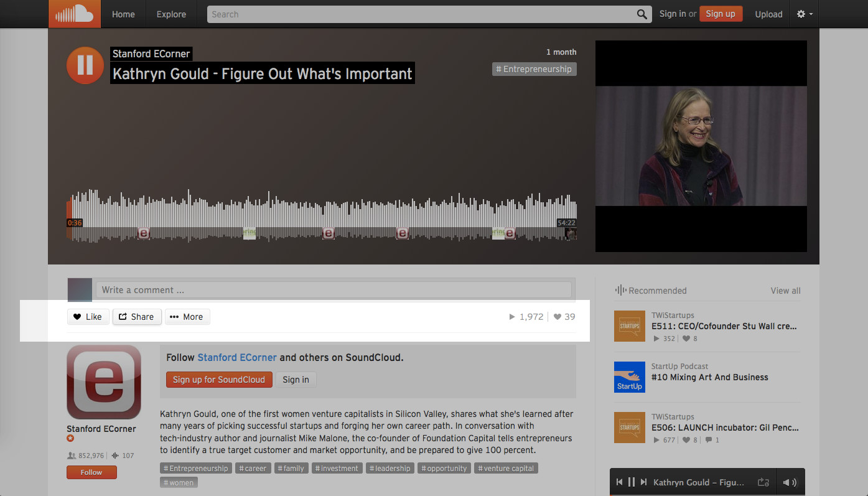Open the Upload page

coord(768,14)
